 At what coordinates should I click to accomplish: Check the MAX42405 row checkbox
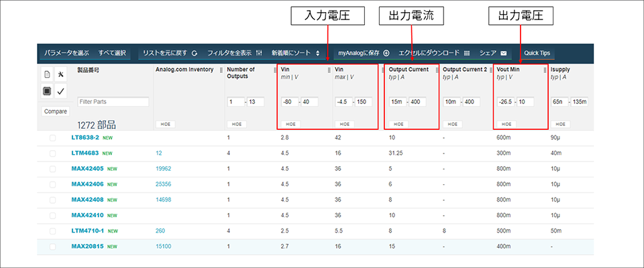pos(52,169)
